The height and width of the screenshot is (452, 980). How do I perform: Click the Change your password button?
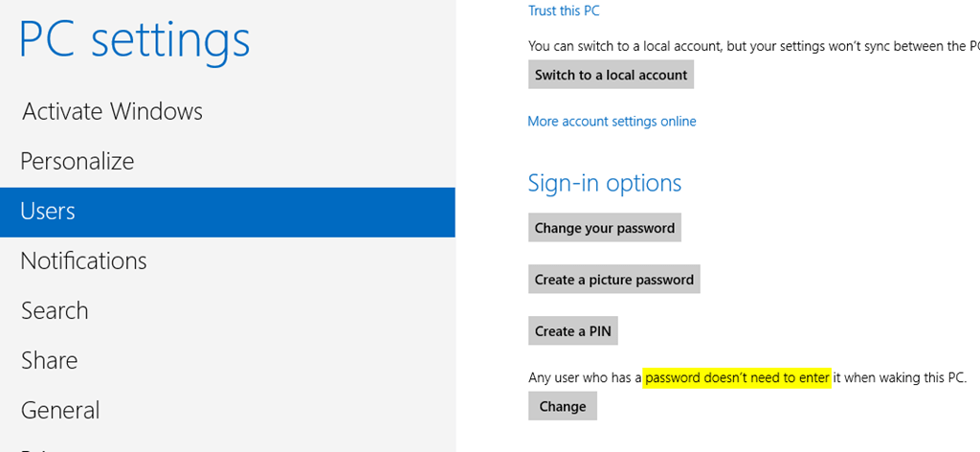pyautogui.click(x=605, y=228)
